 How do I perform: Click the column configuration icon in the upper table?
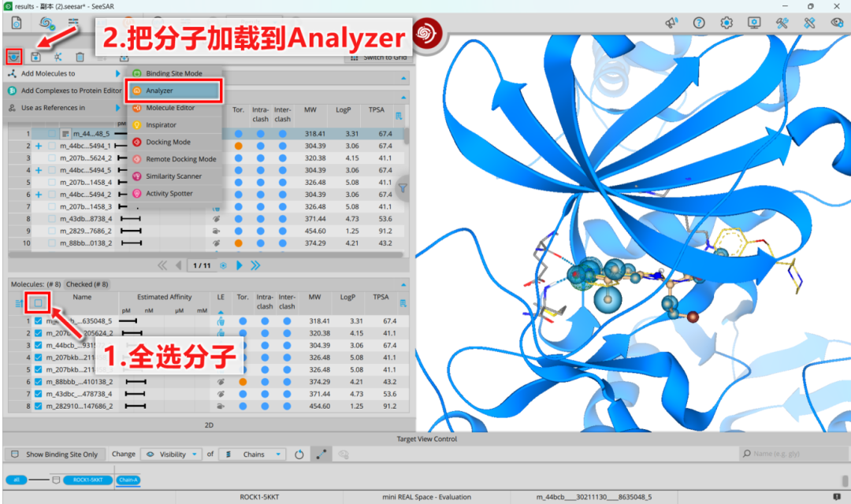click(399, 116)
